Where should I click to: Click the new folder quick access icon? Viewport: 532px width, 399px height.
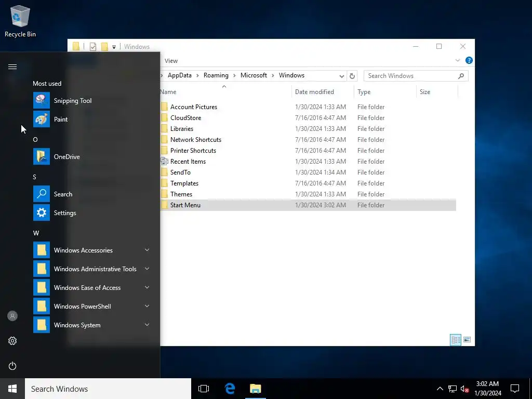tap(104, 47)
